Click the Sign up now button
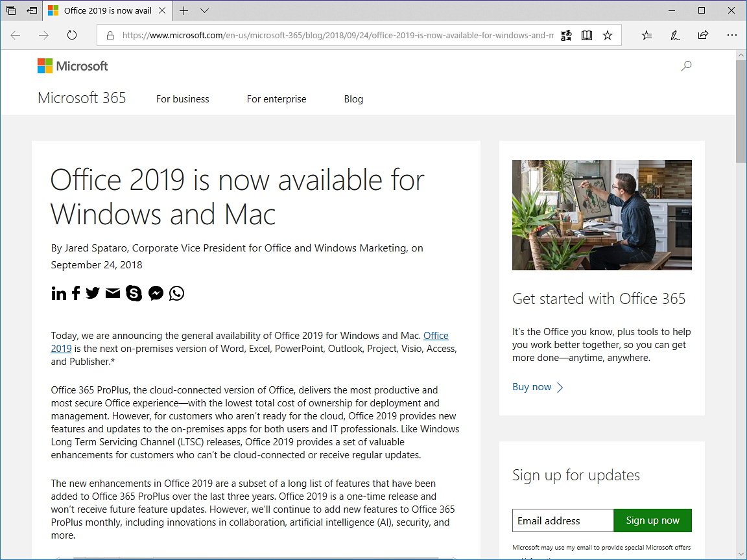This screenshot has height=560, width=747. point(653,520)
